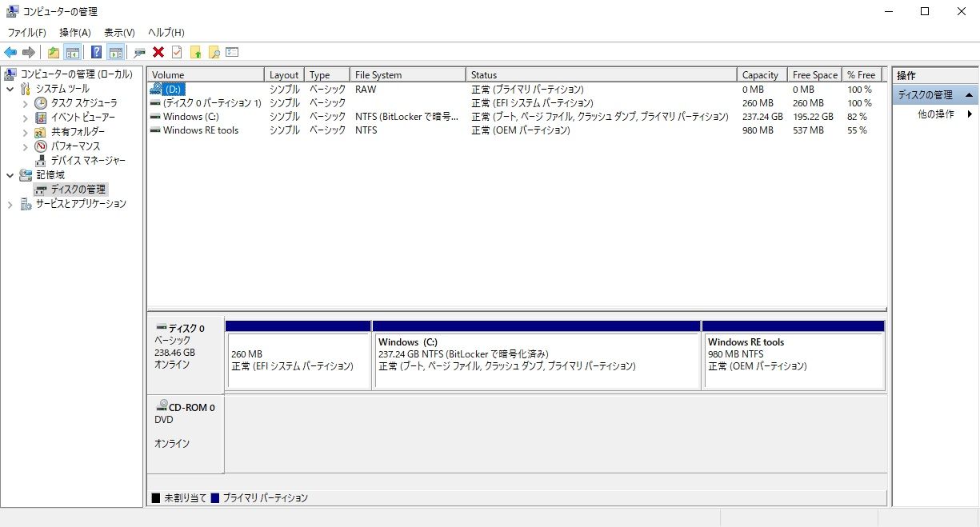
Task: Click the RAW file system cell
Action: tap(366, 90)
